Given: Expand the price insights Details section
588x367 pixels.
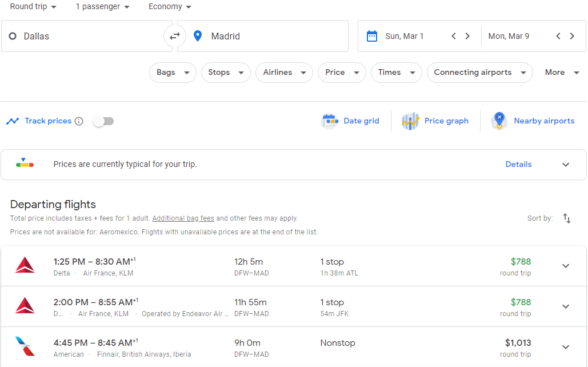Looking at the screenshot, I should click(x=518, y=164).
